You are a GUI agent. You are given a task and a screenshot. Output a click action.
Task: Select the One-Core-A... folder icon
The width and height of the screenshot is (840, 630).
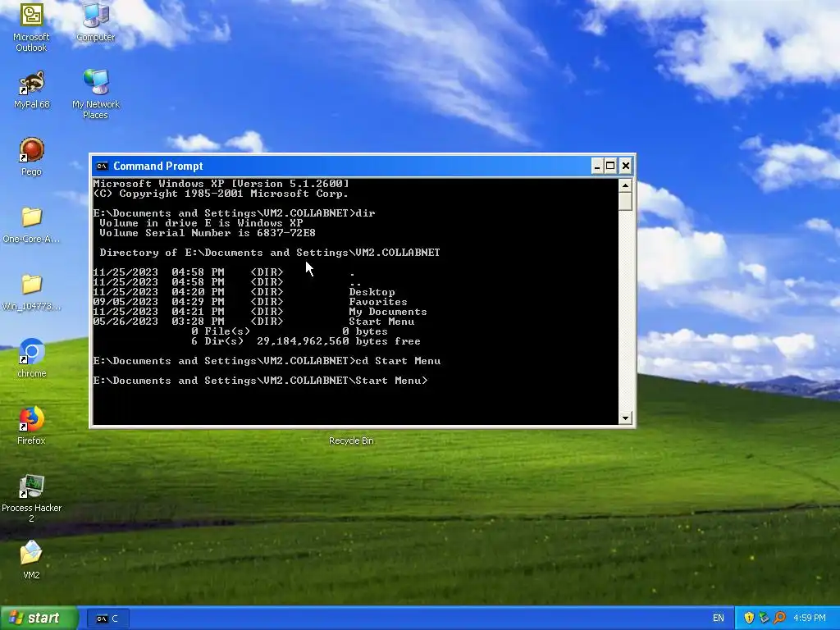[x=31, y=225]
